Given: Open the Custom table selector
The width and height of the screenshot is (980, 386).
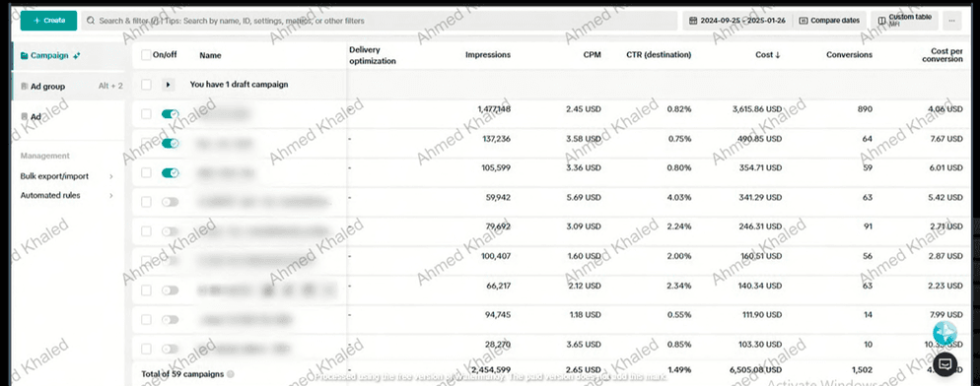Looking at the screenshot, I should pyautogui.click(x=904, y=21).
